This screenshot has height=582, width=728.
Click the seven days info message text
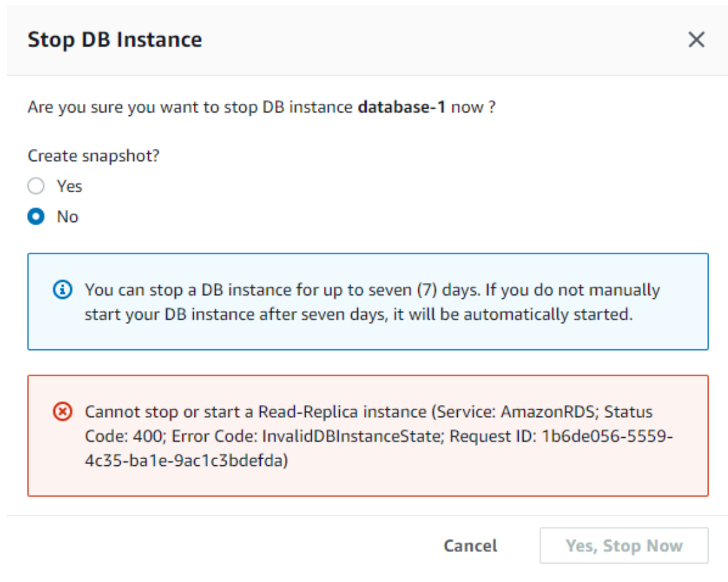tap(372, 302)
